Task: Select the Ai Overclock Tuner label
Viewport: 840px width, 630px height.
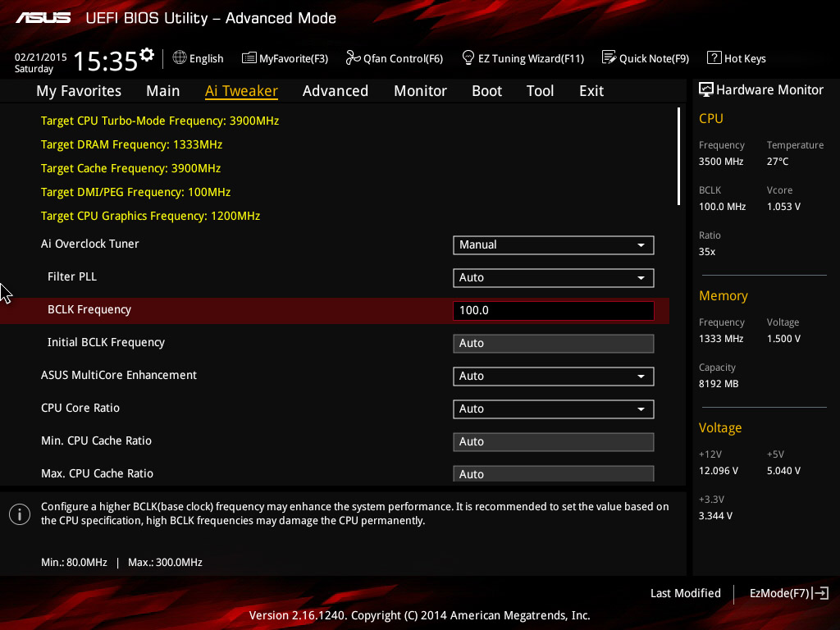Action: click(x=90, y=244)
